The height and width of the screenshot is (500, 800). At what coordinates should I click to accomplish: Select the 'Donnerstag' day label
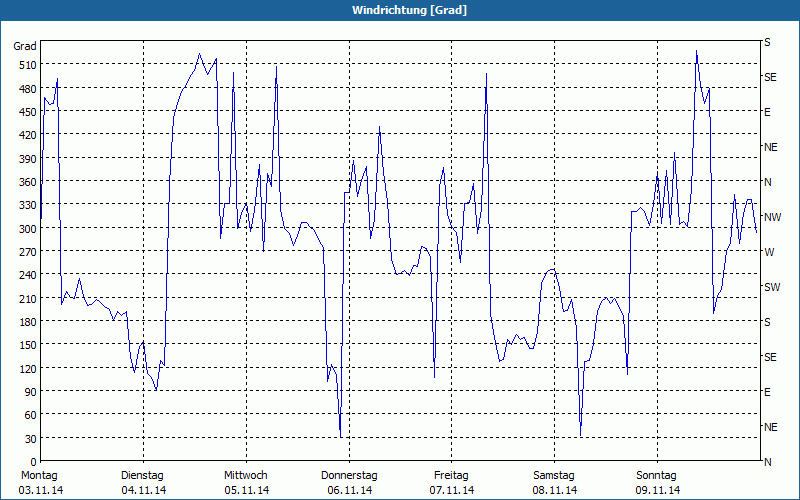click(x=349, y=476)
